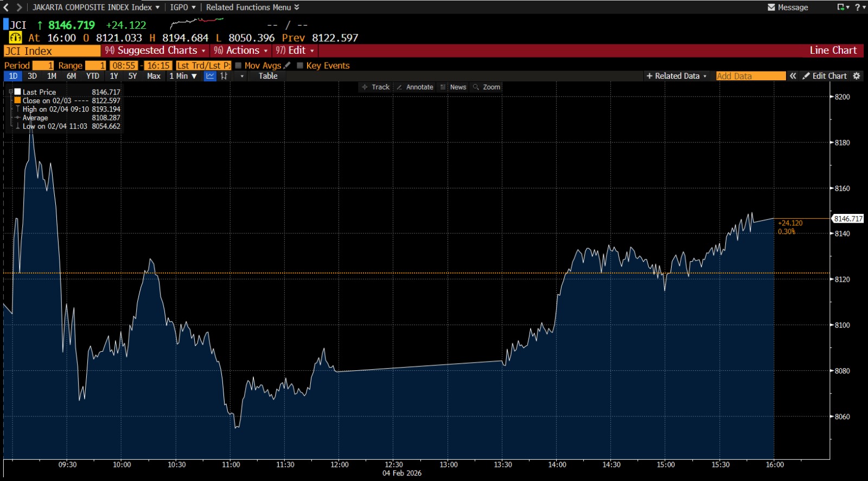This screenshot has width=868, height=481.
Task: Click the Message envelope icon
Action: 771,7
